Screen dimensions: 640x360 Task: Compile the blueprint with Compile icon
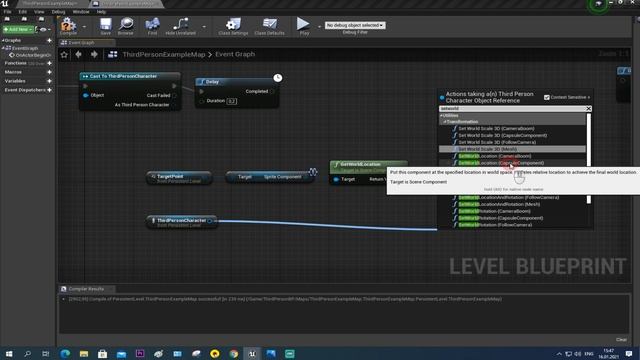pyautogui.click(x=68, y=25)
